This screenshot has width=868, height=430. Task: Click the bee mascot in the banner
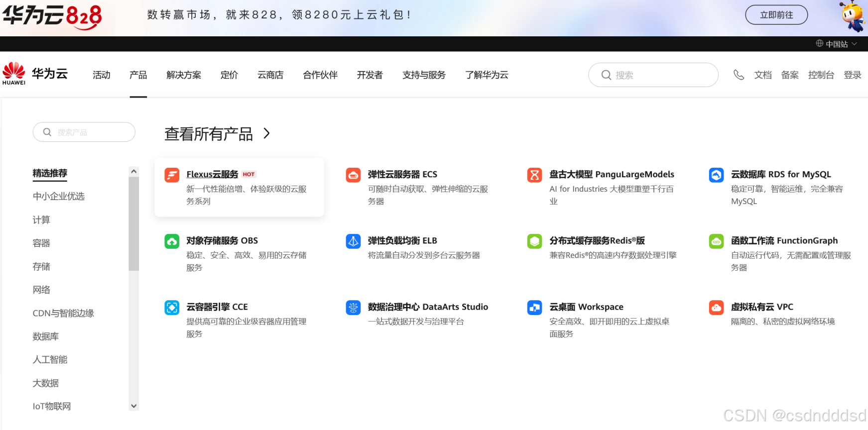(x=853, y=16)
